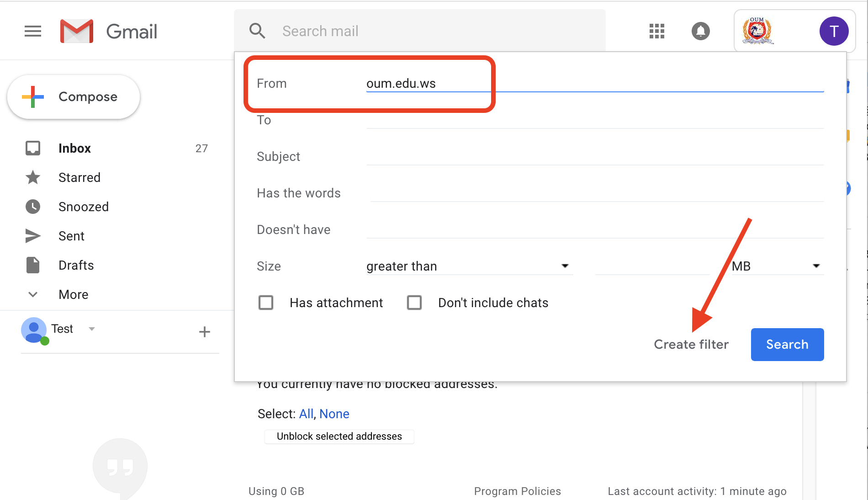Image resolution: width=868 pixels, height=500 pixels.
Task: Click the To filter field
Action: point(595,120)
